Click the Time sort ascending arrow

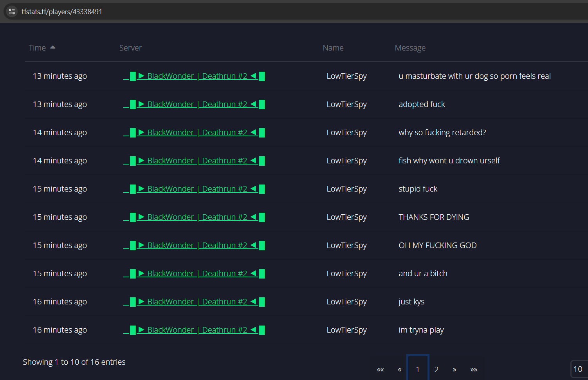[53, 47]
